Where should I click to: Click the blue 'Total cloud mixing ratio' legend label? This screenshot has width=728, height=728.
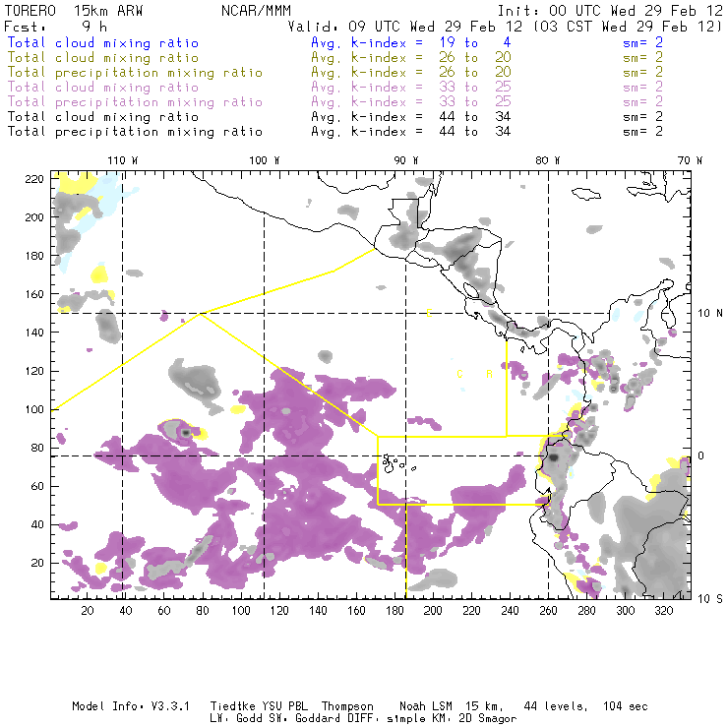tap(103, 42)
